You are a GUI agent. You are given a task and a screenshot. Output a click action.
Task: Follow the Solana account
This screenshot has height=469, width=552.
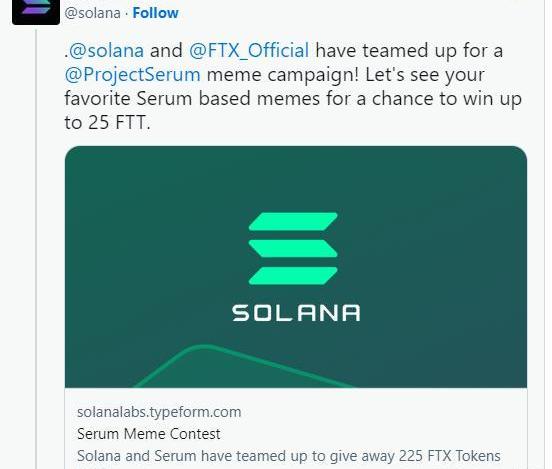(155, 13)
